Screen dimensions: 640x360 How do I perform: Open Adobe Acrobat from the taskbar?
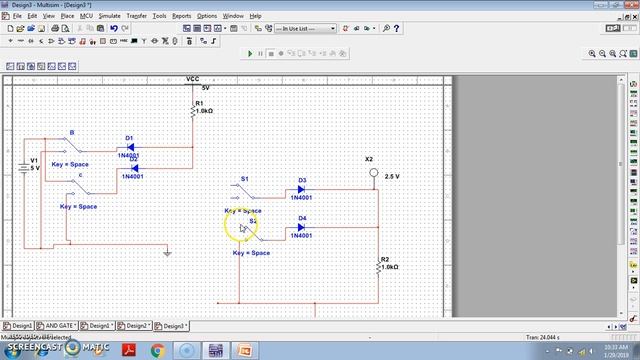(x=129, y=350)
